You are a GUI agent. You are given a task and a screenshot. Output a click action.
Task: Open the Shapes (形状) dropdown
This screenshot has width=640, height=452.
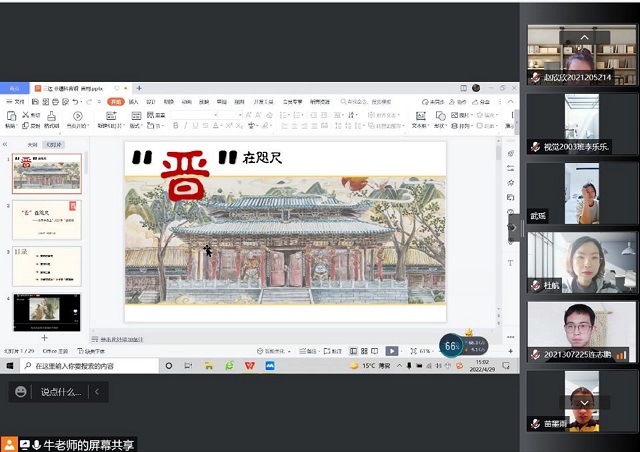coord(440,126)
